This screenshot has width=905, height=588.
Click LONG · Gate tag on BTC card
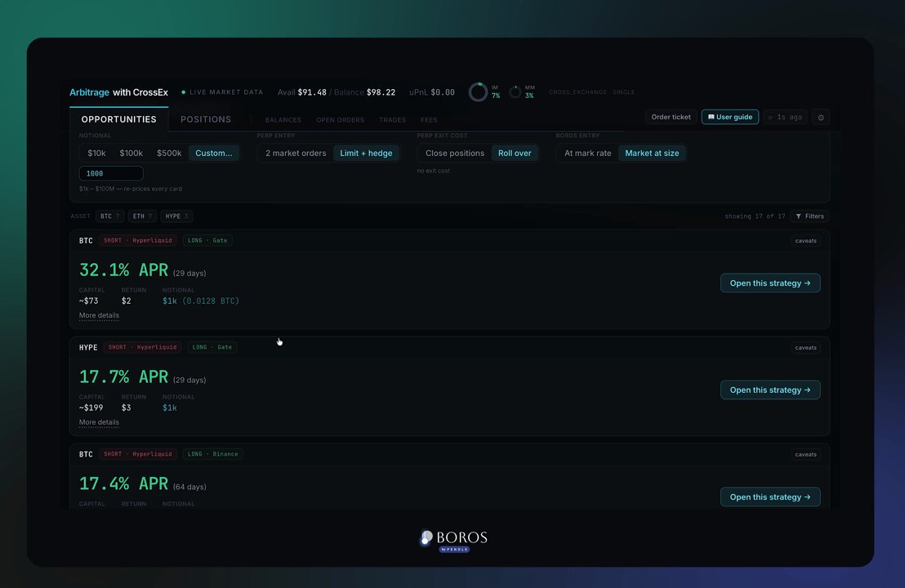coord(207,241)
